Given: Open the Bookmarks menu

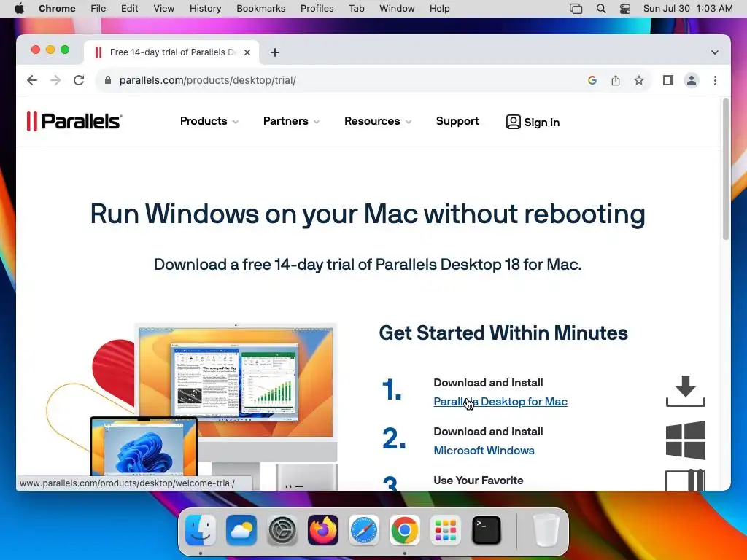Looking at the screenshot, I should (260, 9).
